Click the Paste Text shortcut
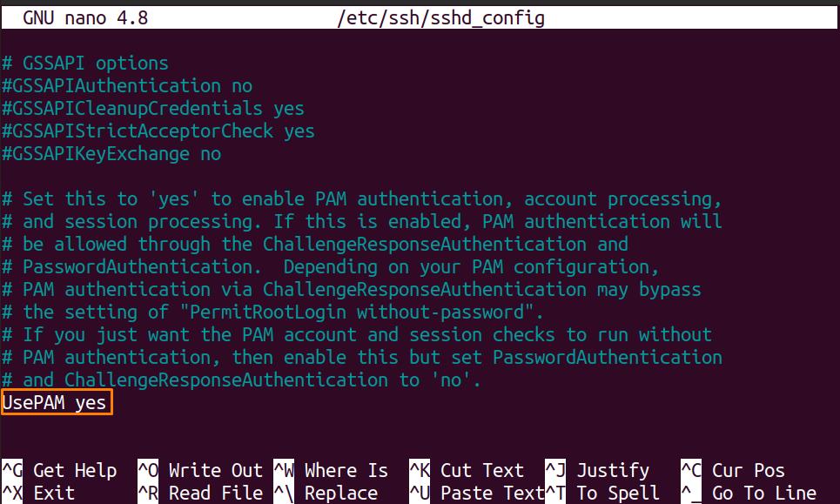 (x=477, y=493)
